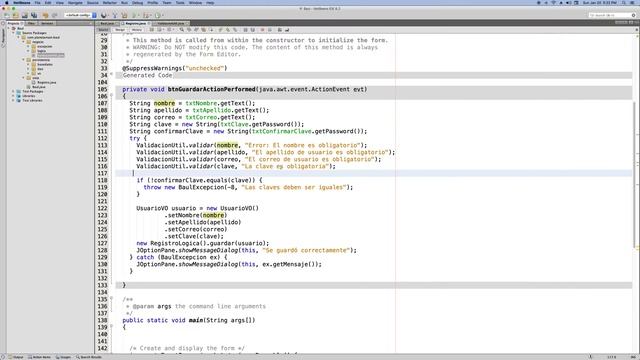Collapse the Source Packages node
The width and height of the screenshot is (640, 360).
click(13, 33)
